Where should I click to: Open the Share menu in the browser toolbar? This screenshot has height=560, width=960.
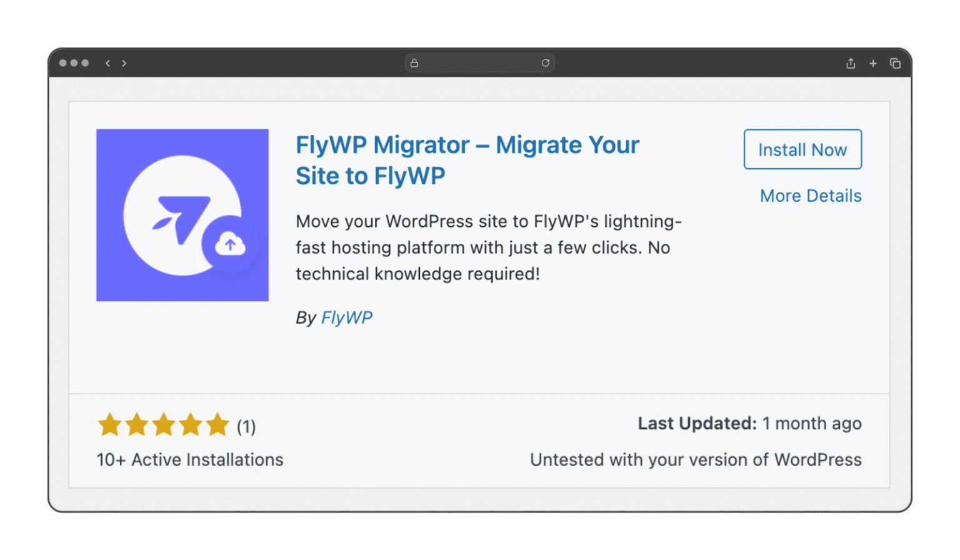[850, 63]
